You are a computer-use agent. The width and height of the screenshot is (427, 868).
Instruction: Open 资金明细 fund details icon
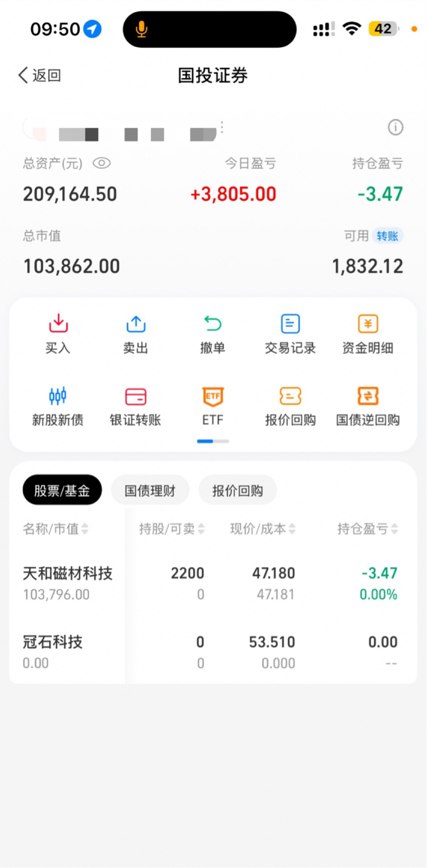tap(368, 323)
